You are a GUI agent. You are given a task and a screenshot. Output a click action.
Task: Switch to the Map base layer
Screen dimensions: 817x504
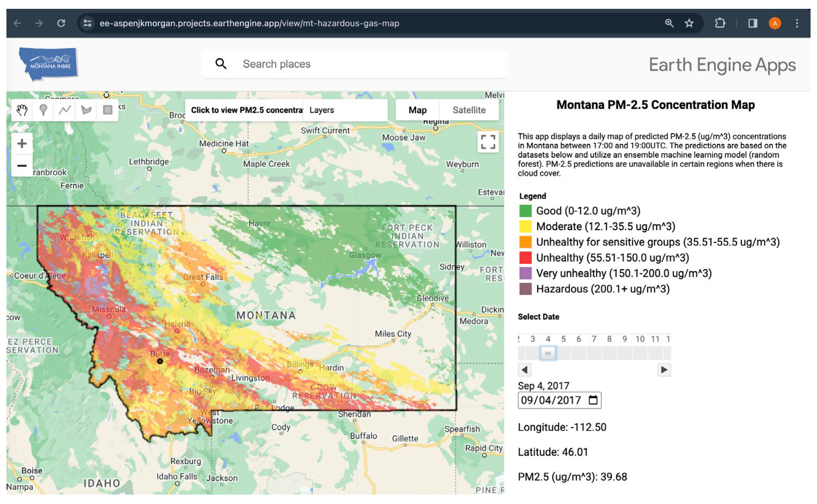click(x=418, y=110)
